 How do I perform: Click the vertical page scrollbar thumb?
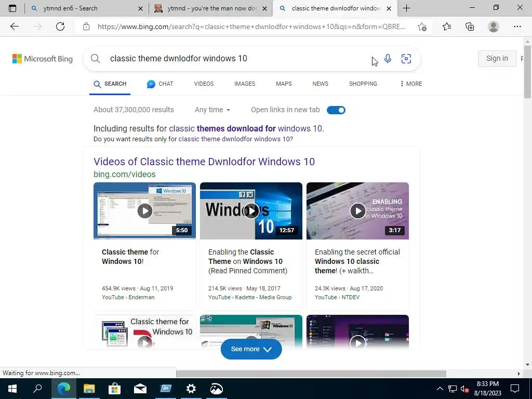pos(527,71)
